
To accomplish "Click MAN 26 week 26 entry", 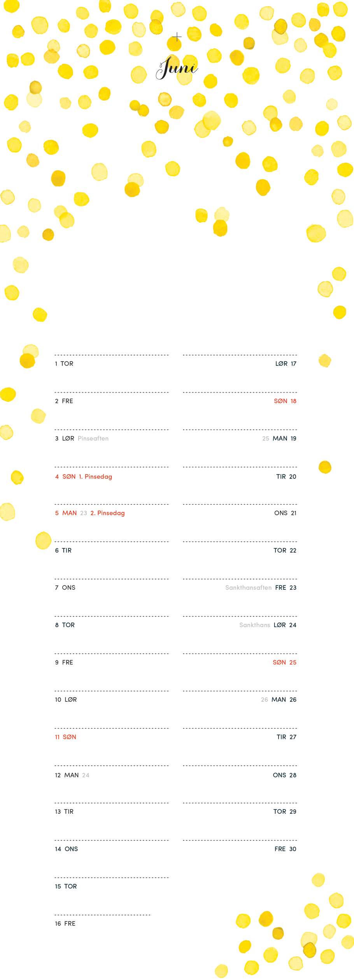I will pos(279,700).
